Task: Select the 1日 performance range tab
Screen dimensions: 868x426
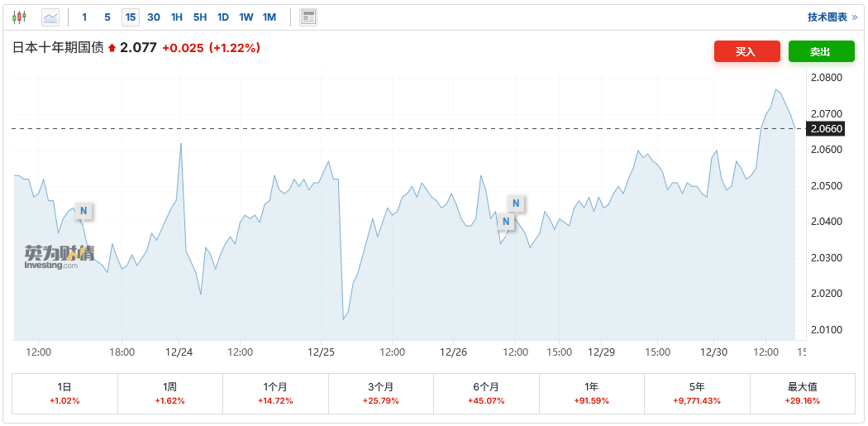Action: coord(64,393)
